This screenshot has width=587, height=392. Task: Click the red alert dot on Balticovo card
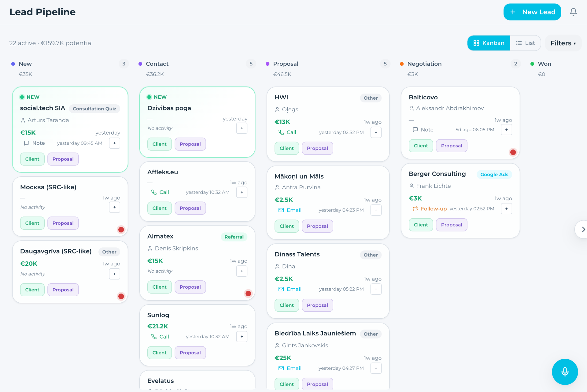click(513, 152)
